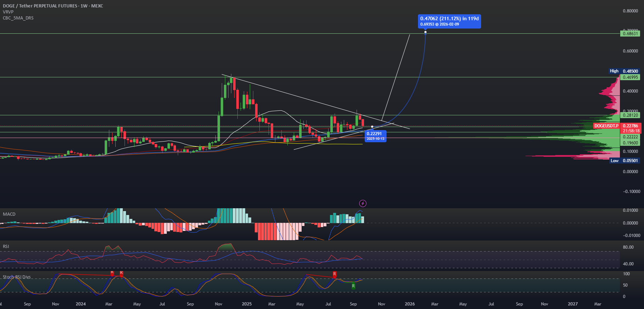This screenshot has height=309, width=644.
Task: Click the DOGEUSDT.P 0.22786 price tag
Action: coord(617,126)
